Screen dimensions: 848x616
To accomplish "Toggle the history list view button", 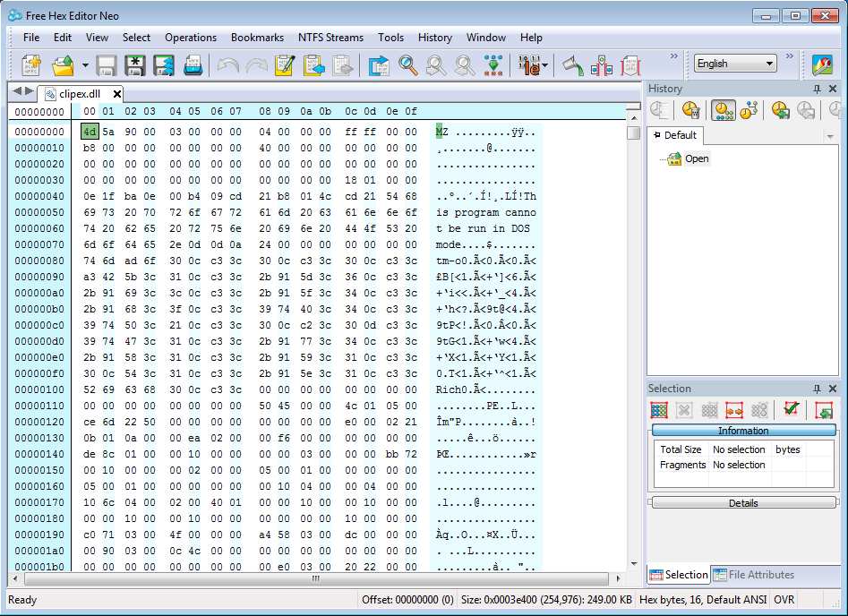I will click(x=722, y=110).
